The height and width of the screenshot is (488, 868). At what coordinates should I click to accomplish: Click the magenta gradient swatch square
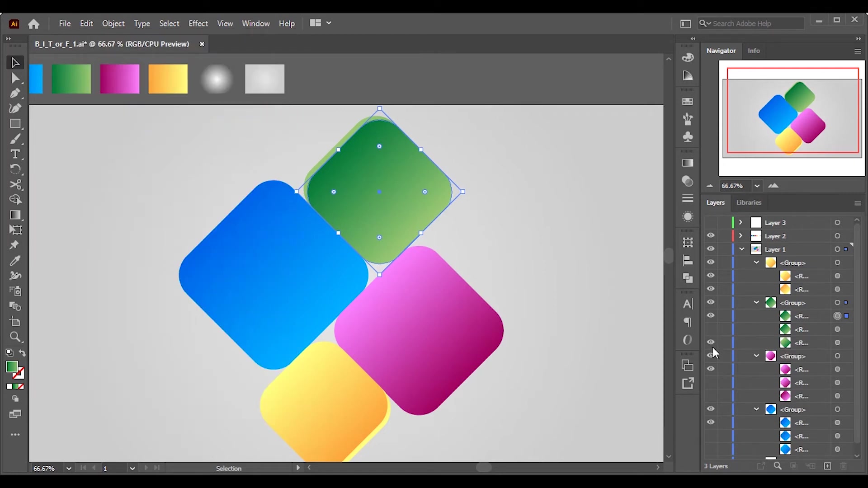(120, 79)
